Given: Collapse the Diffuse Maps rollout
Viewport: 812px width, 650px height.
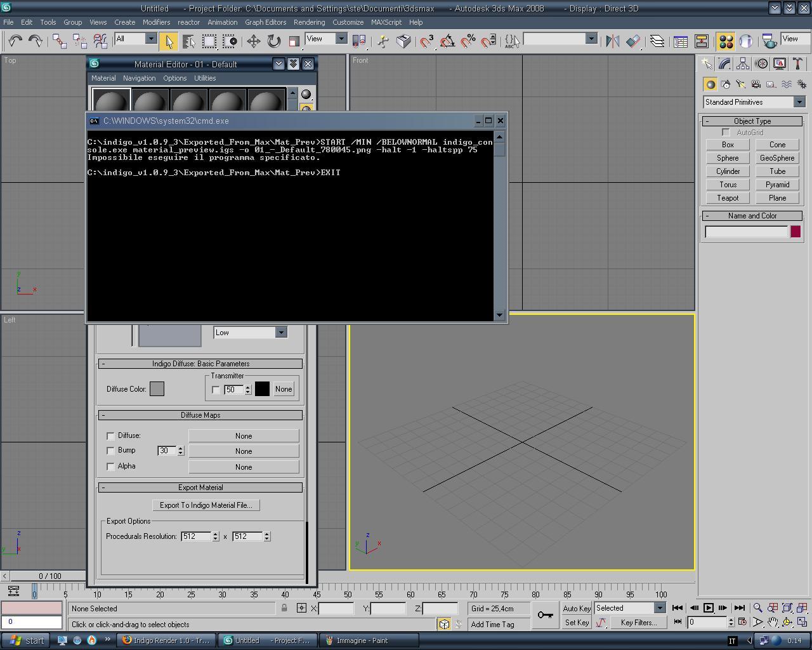Looking at the screenshot, I should coord(200,415).
